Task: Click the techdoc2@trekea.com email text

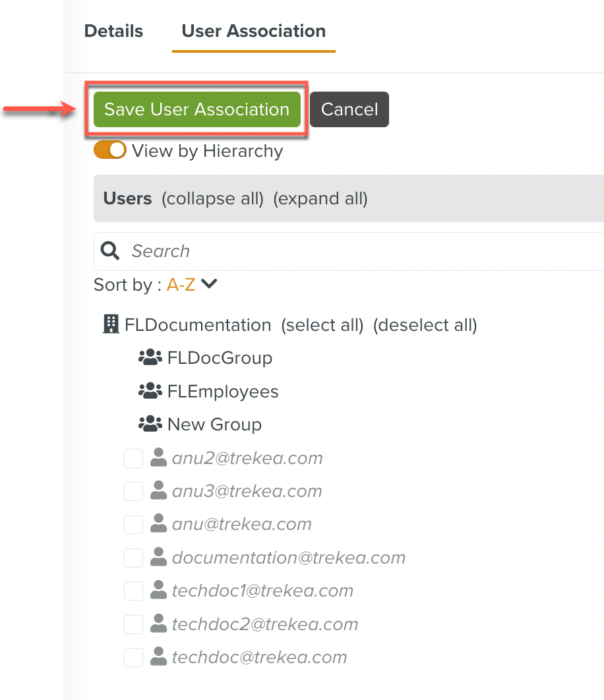Action: click(x=265, y=624)
